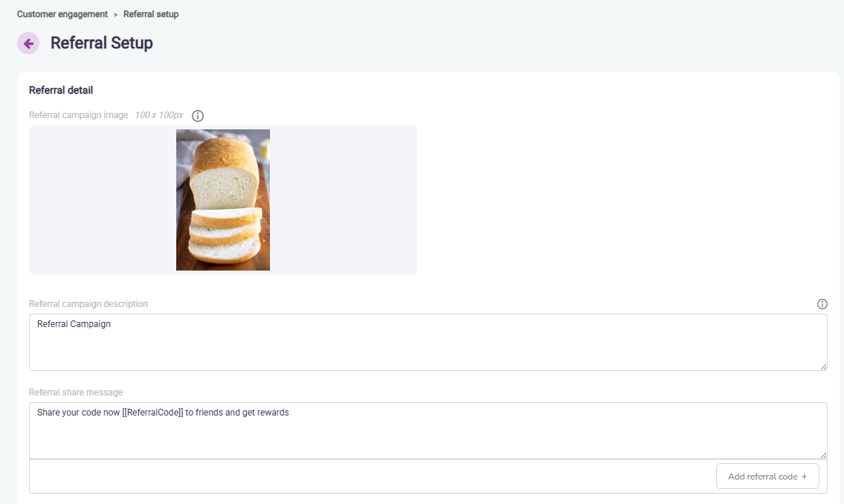Click resize handle of share message textarea
The height and width of the screenshot is (504, 844).
[x=822, y=454]
